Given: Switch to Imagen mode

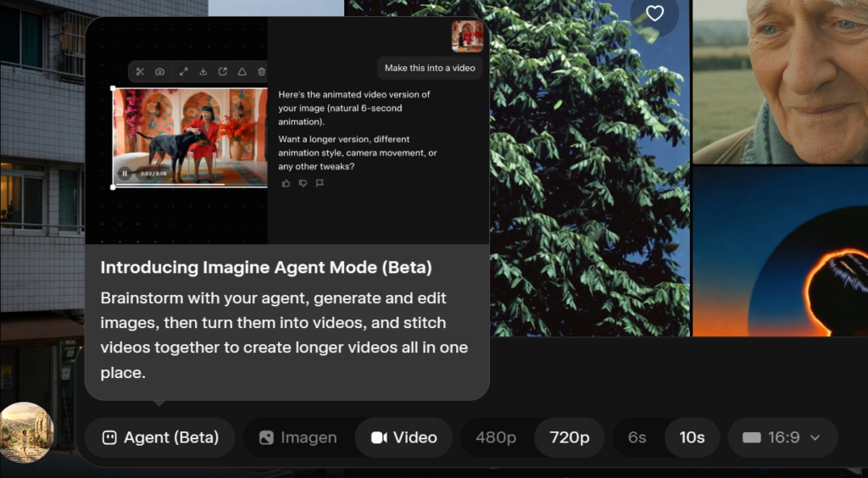Looking at the screenshot, I should (298, 437).
